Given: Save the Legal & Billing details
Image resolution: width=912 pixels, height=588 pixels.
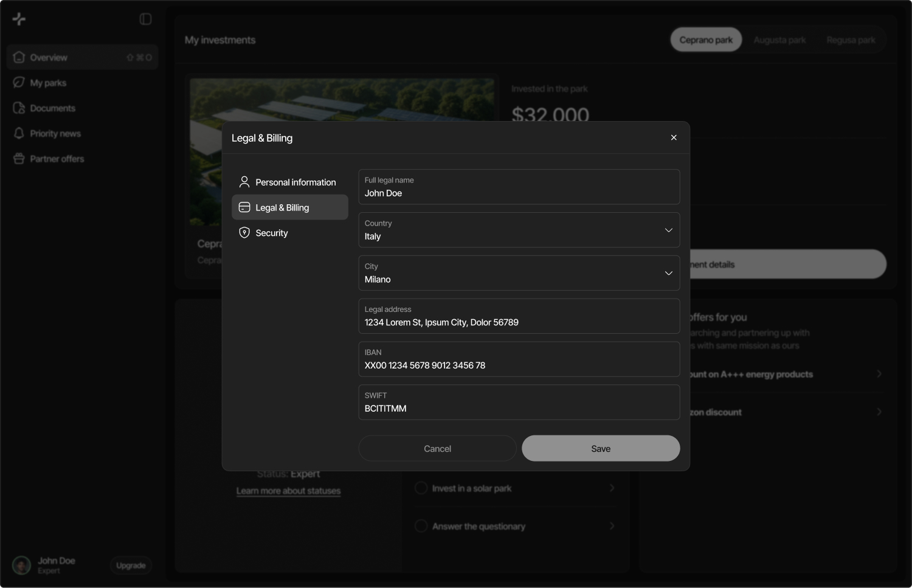Looking at the screenshot, I should tap(601, 448).
